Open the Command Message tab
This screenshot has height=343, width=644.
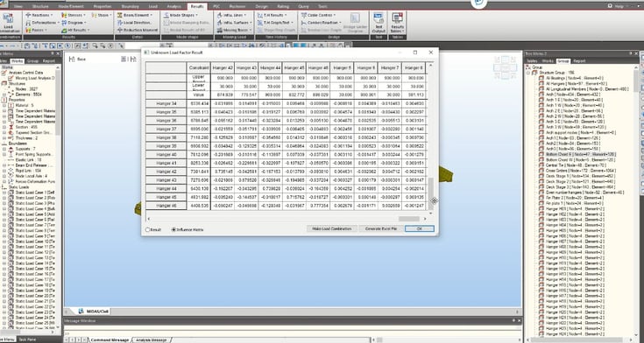110,340
